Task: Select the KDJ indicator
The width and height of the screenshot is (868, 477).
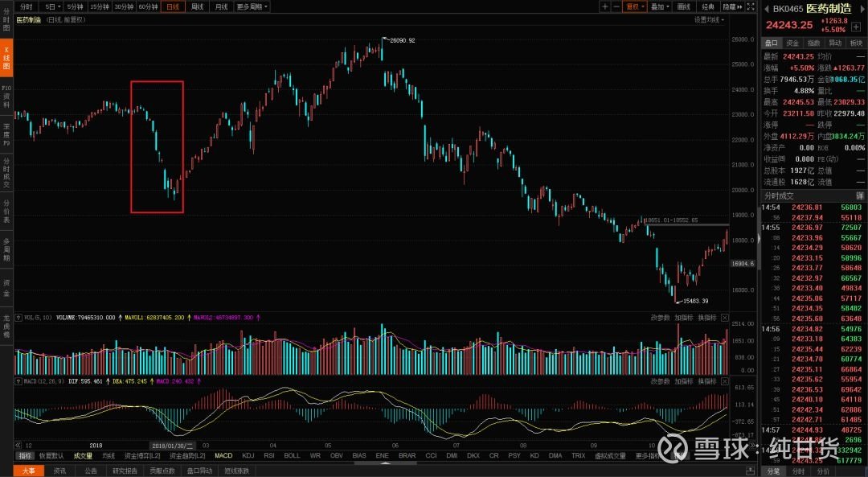Action: click(248, 455)
